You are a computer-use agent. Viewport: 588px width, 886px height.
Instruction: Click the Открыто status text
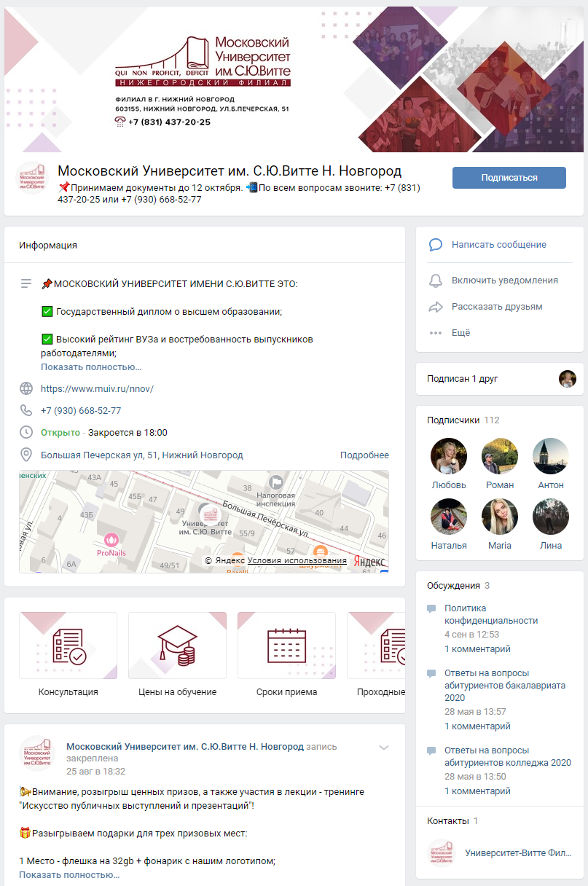tap(60, 432)
